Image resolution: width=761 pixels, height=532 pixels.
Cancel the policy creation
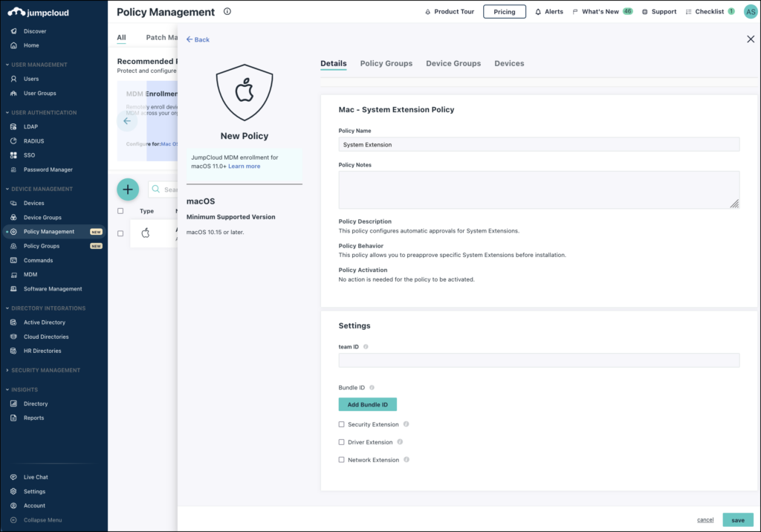pos(705,520)
